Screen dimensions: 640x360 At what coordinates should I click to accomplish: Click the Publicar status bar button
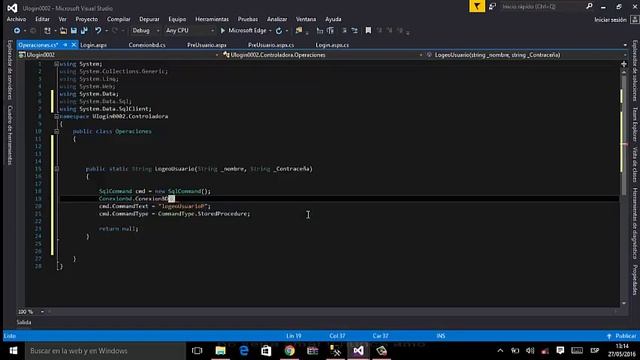click(622, 336)
